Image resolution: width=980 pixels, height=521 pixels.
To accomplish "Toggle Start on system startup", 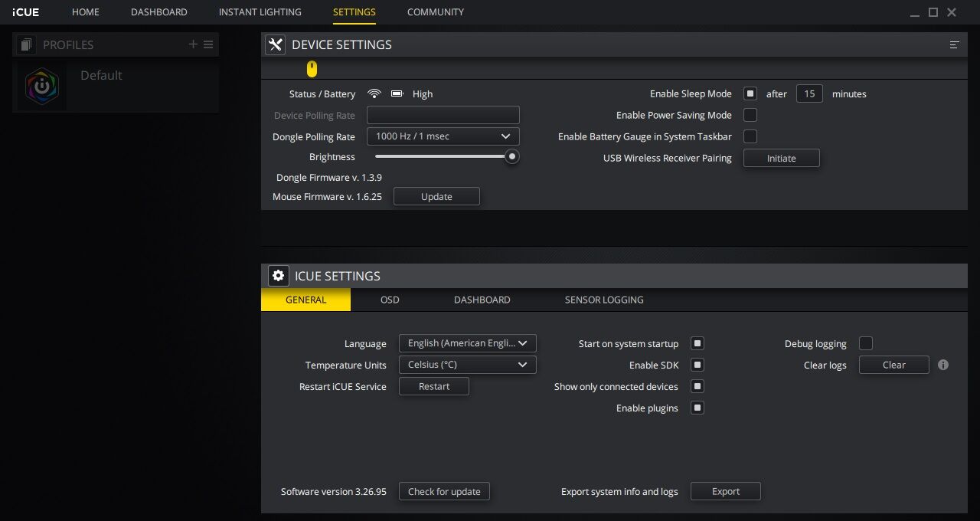I will pyautogui.click(x=697, y=343).
